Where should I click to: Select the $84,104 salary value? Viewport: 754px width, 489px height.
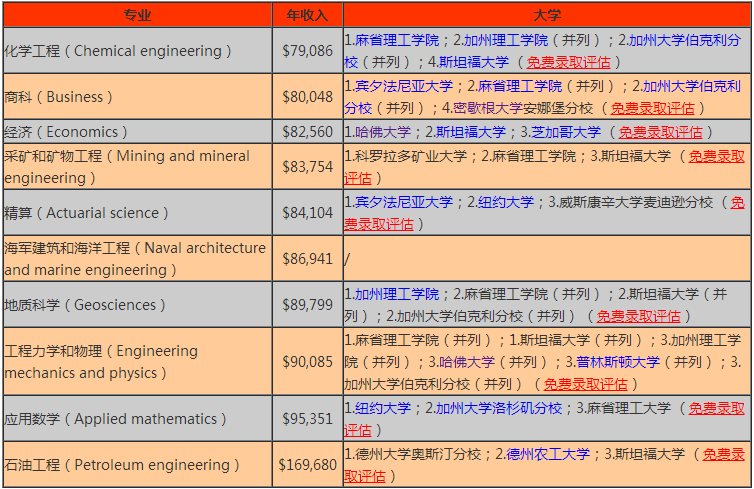click(x=308, y=213)
